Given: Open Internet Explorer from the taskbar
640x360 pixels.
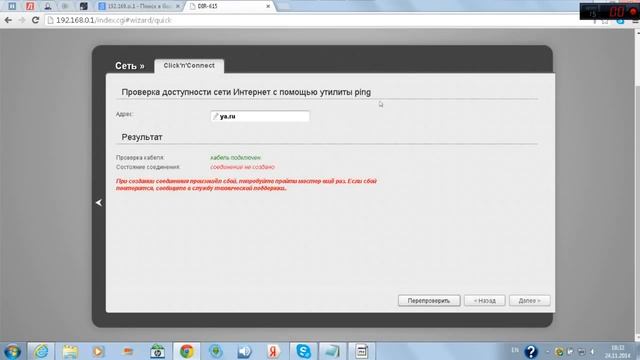Looking at the screenshot, I should coord(41,351).
